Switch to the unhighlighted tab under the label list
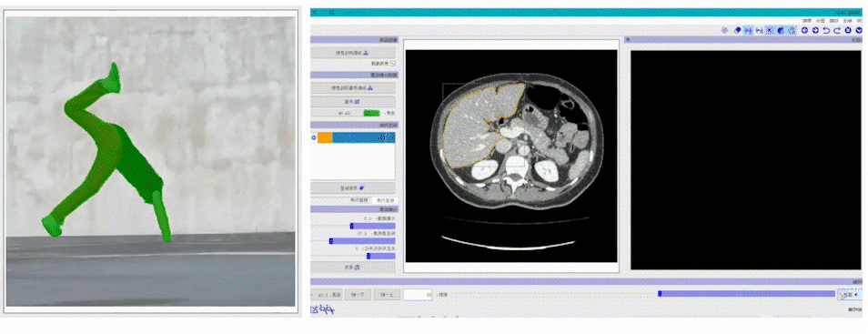Screen dimensions: 868x334 [359, 200]
